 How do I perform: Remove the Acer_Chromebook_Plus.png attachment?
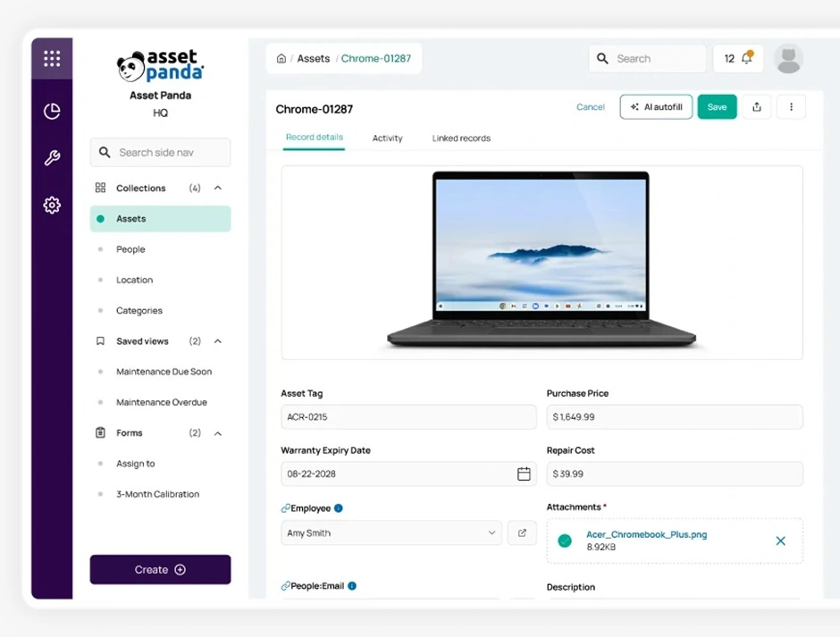[x=780, y=541]
